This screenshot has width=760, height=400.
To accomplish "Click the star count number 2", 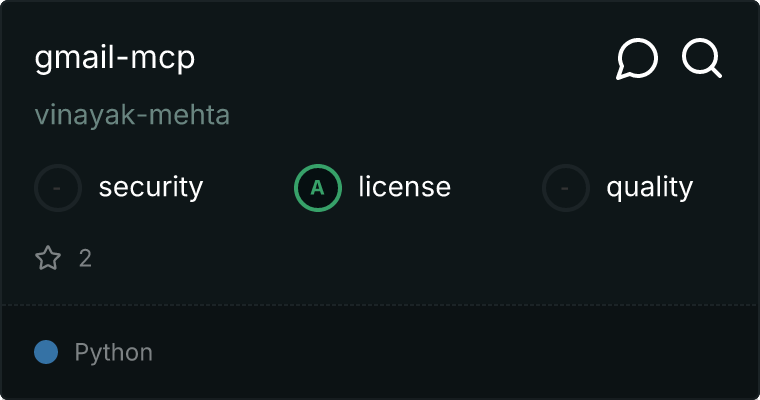I will tap(85, 259).
